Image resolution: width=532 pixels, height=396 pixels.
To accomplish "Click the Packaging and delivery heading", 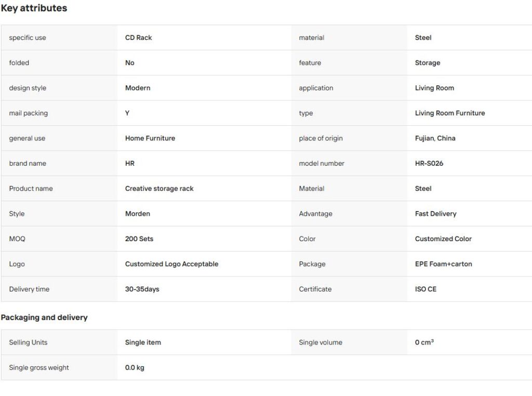I will click(44, 318).
